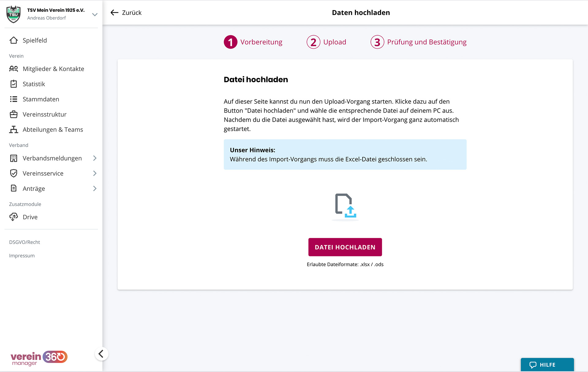Open the Vereinsstruktur briefcase icon
Image resolution: width=588 pixels, height=372 pixels.
[x=13, y=114]
